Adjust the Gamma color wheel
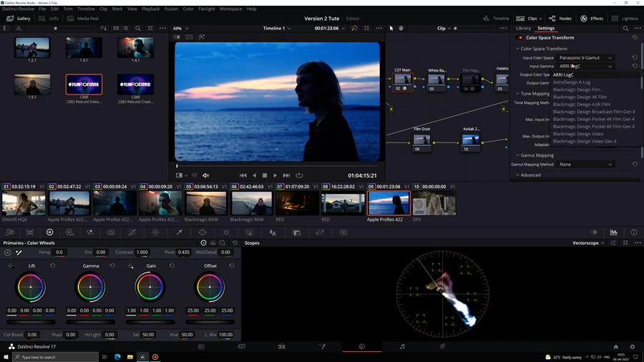 [90, 287]
